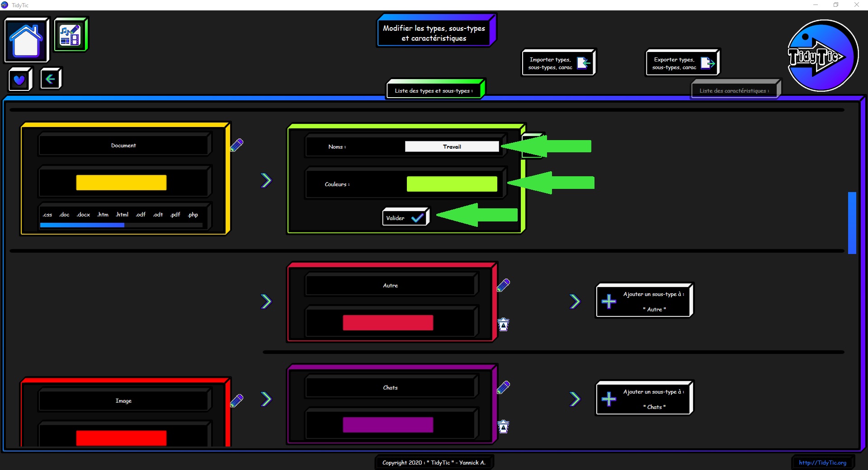Click the Valider checkmark icon
The image size is (868, 470).
[417, 218]
